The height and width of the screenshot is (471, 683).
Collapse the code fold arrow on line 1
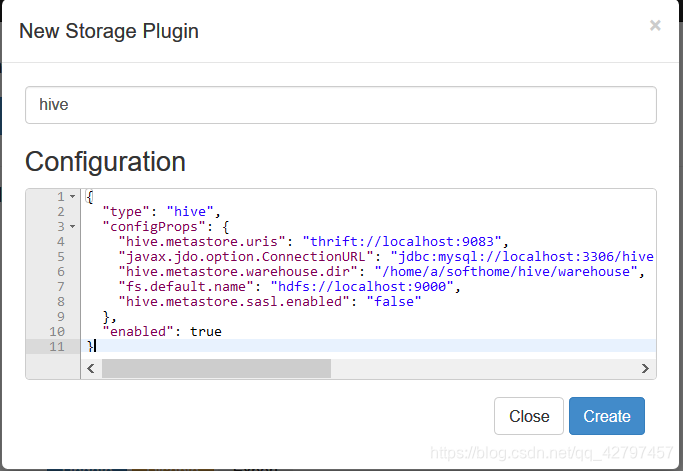[x=72, y=197]
